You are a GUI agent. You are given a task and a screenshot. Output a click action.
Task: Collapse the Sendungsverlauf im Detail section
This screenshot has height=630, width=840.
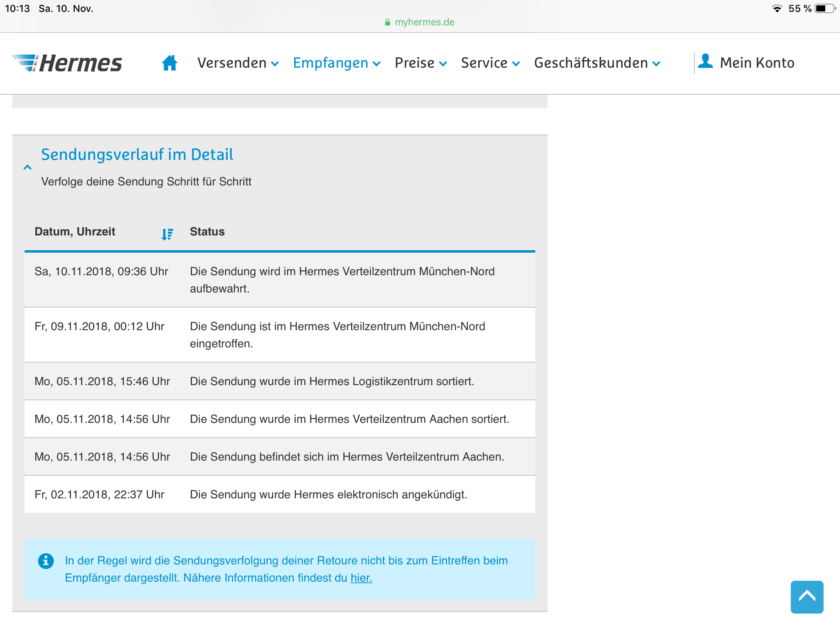click(27, 167)
